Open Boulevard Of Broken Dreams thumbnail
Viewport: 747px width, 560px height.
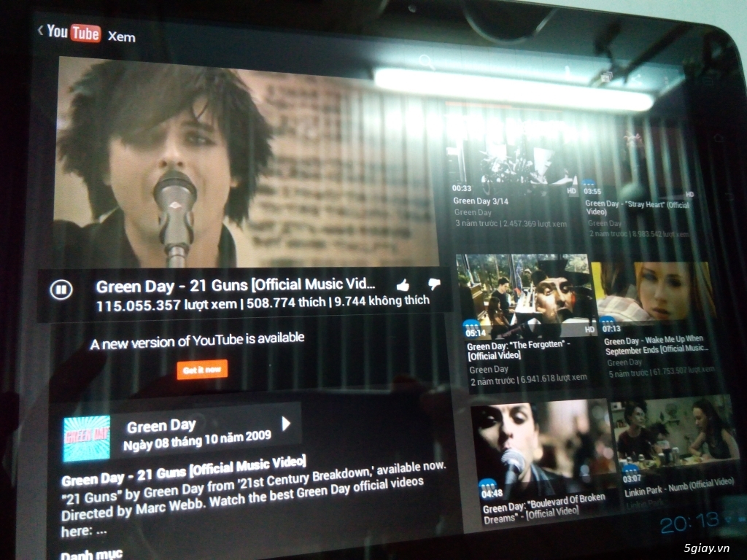(x=542, y=450)
